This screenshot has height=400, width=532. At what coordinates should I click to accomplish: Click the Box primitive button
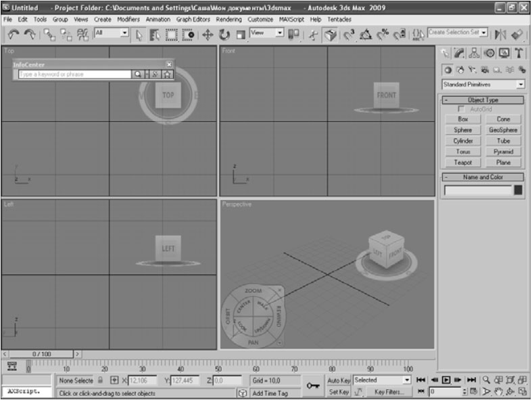click(x=463, y=119)
